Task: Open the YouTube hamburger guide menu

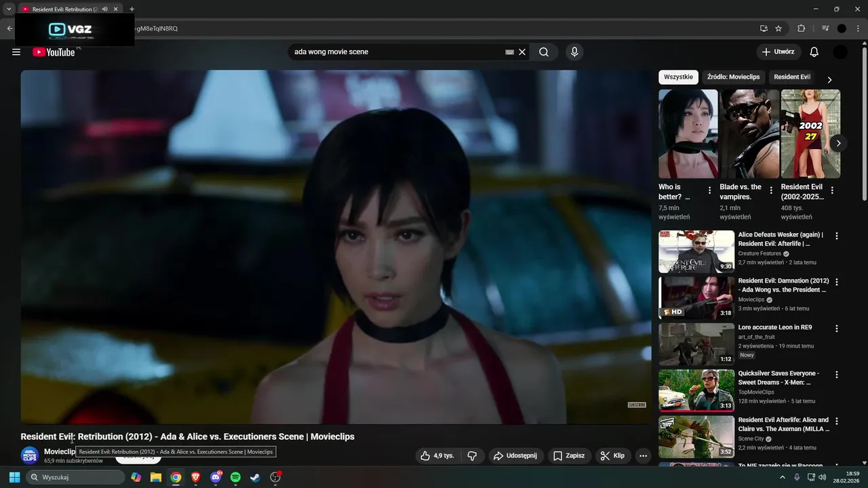Action: click(x=16, y=52)
